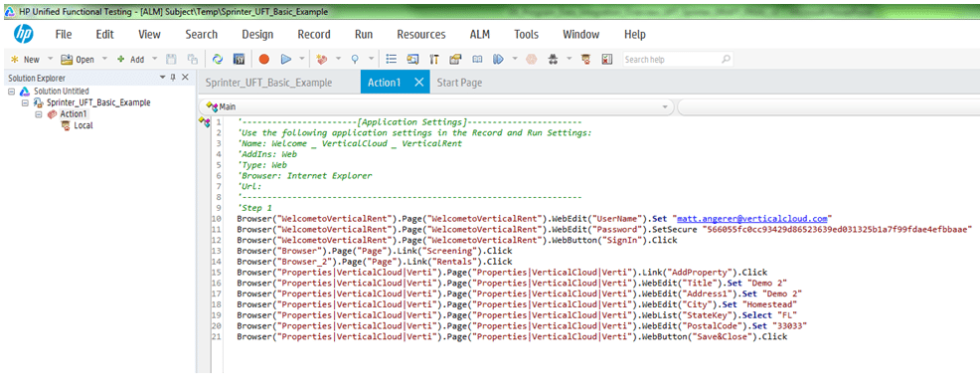Select Sprinter_UFT_Basic_Example in the tree
This screenshot has width=980, height=392.
point(98,102)
